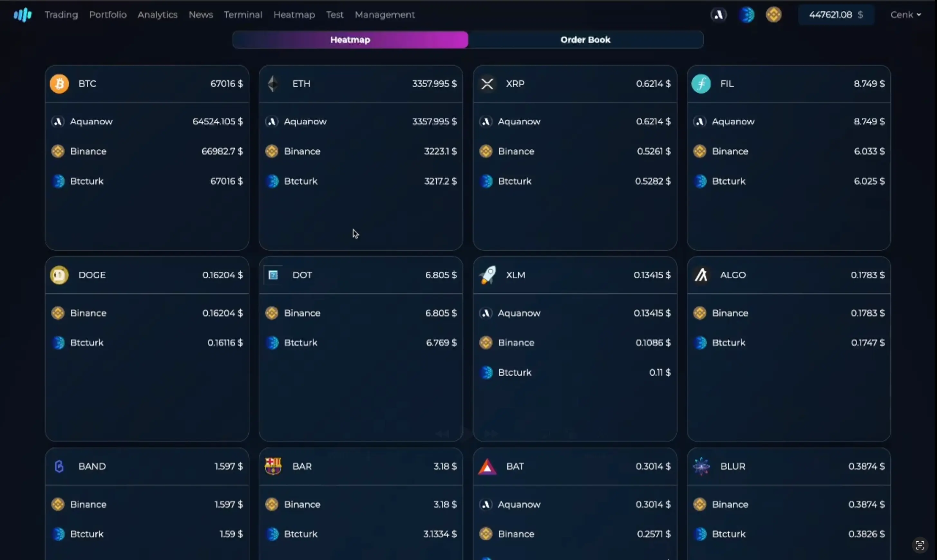Click Btcturk BAR price 3.1334 $

[x=440, y=534]
